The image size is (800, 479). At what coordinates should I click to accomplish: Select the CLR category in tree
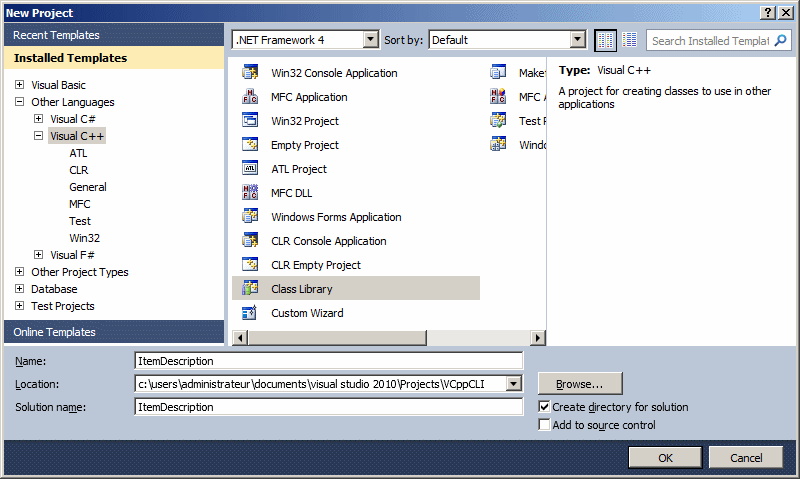pyautogui.click(x=79, y=170)
